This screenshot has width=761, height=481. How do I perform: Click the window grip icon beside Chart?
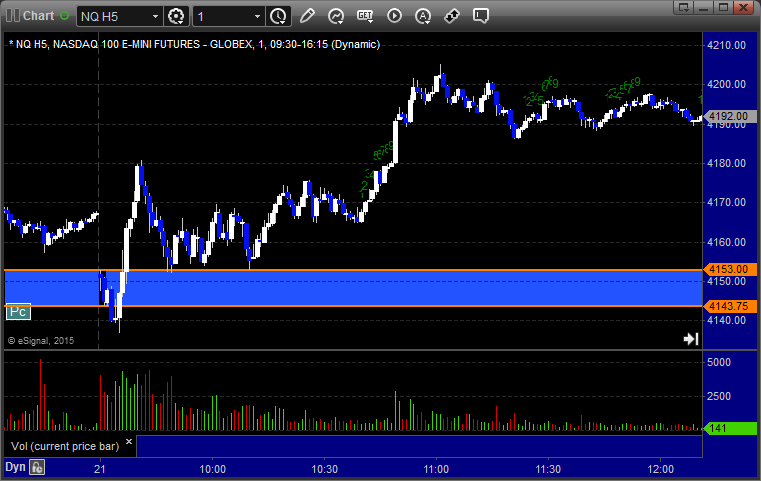click(x=13, y=16)
